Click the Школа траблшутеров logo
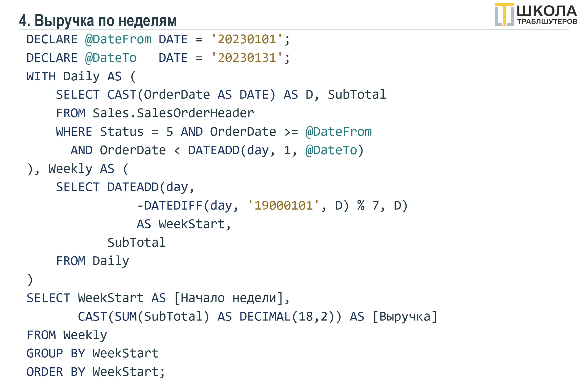 536,15
